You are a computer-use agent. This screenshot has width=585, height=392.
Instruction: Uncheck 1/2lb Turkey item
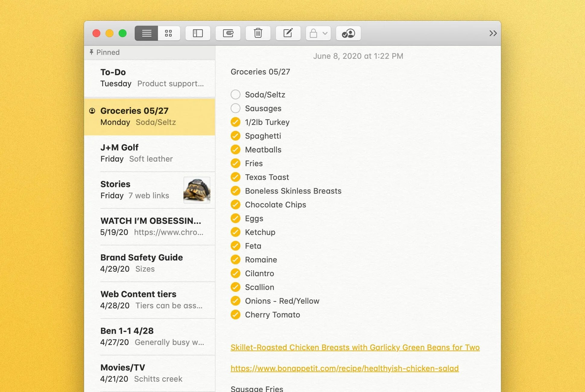click(236, 122)
